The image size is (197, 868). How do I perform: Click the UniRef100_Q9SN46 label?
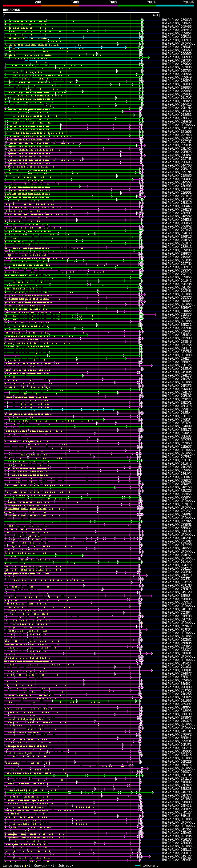(177, 342)
